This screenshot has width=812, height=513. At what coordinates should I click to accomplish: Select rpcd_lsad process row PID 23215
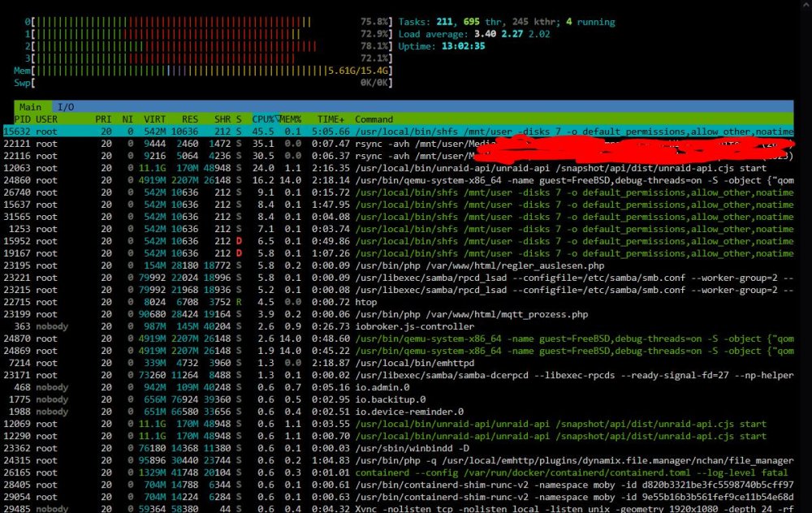pos(398,289)
